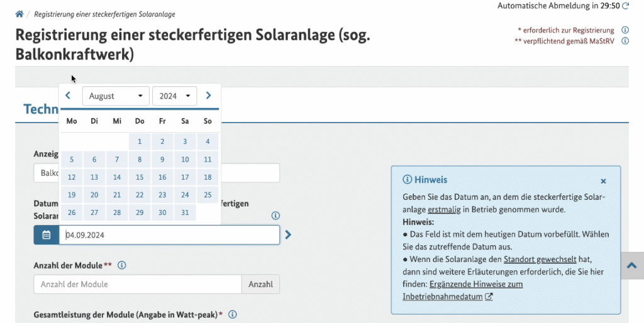
Task: Open 'Ergänzende Hinweise zum Inbetriebnahmedatum' link
Action: coord(462,290)
